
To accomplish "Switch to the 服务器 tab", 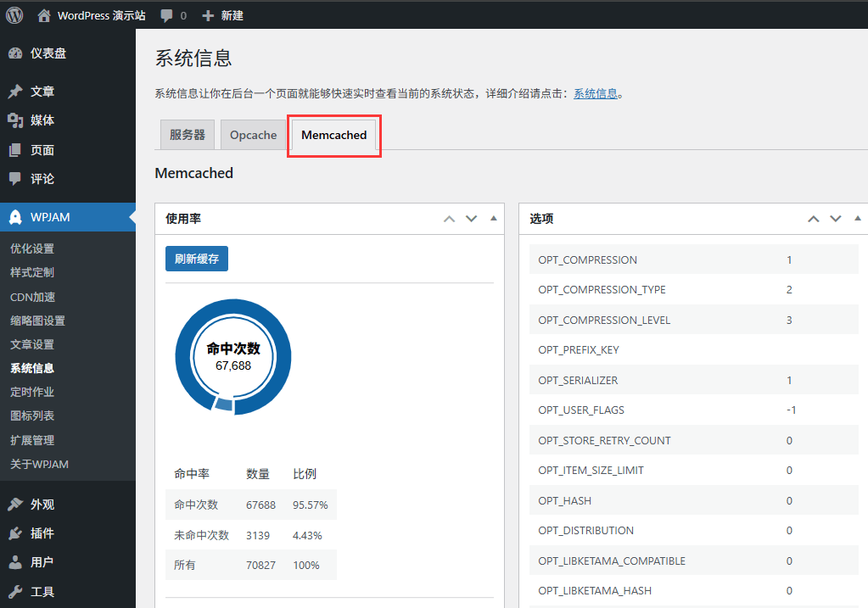I will 188,135.
